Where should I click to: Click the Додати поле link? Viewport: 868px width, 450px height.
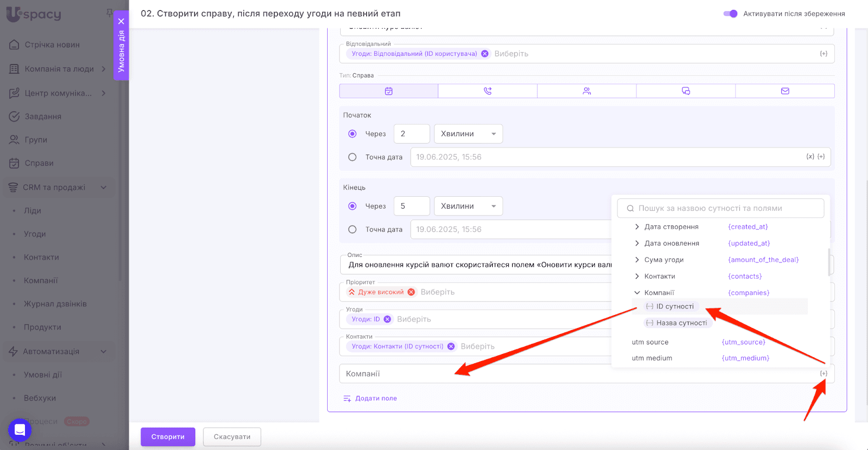click(375, 398)
